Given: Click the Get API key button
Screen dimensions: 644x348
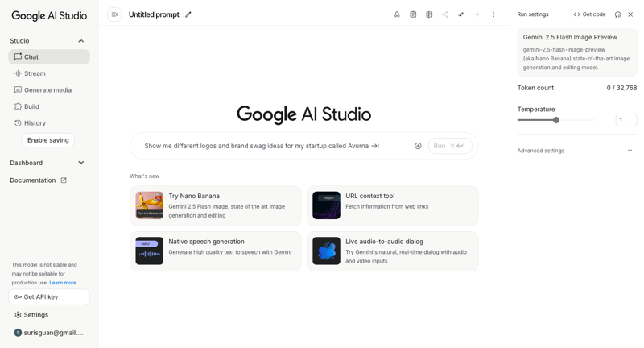Looking at the screenshot, I should pyautogui.click(x=49, y=296).
